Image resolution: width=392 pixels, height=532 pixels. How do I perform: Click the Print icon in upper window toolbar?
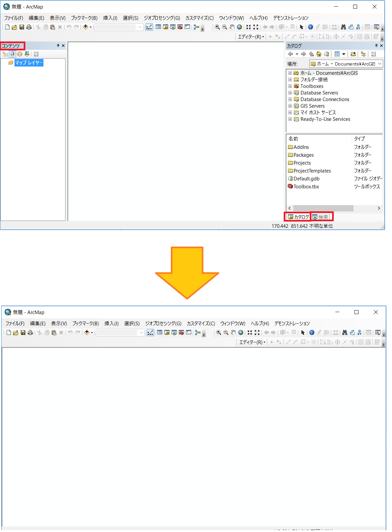pos(29,27)
